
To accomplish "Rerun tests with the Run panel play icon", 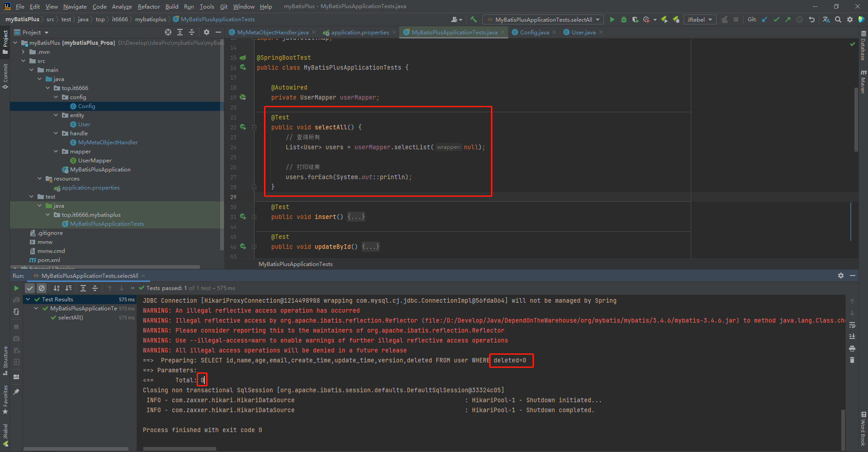I will coord(16,288).
